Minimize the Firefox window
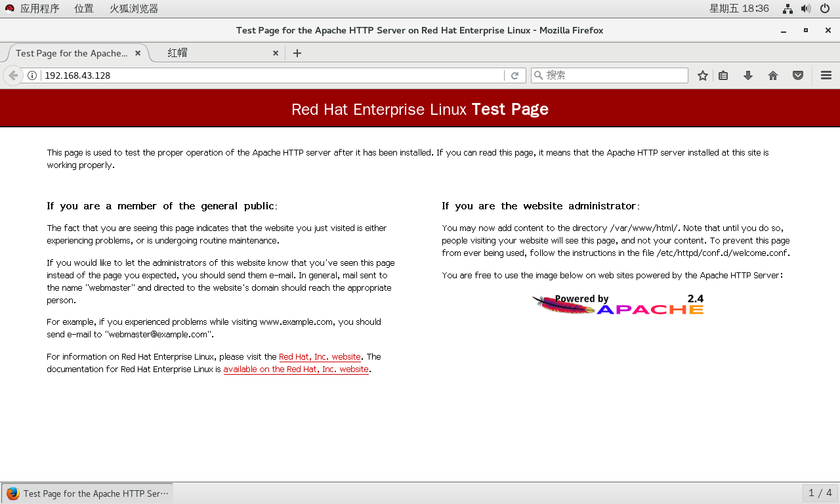The image size is (840, 504). click(784, 30)
